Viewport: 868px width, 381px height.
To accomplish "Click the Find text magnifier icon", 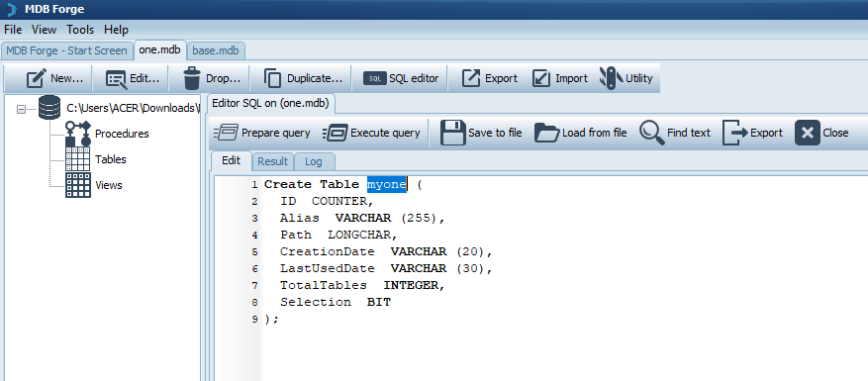I will click(x=651, y=133).
